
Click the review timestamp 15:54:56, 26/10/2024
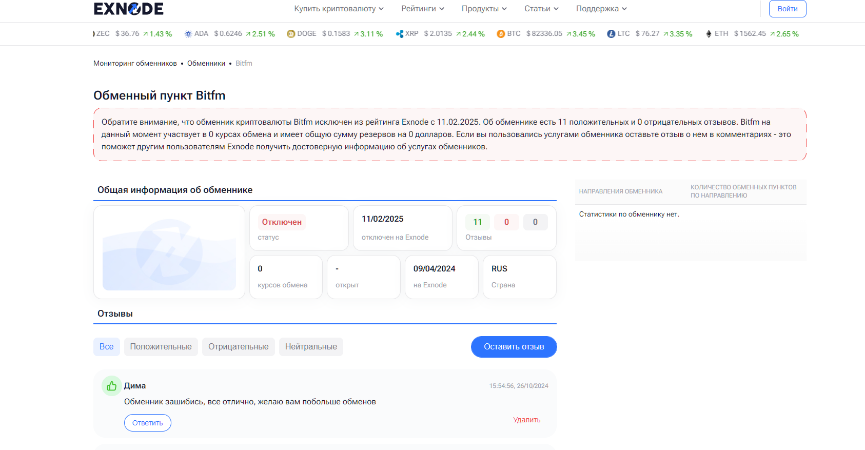point(519,386)
